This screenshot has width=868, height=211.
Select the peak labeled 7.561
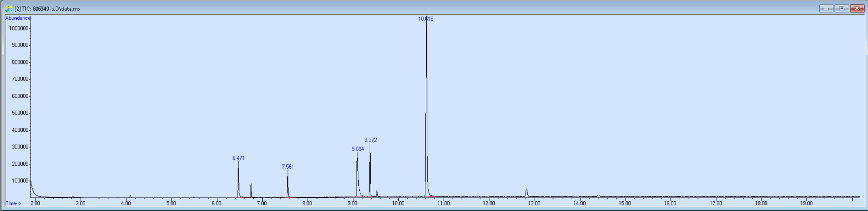point(288,167)
